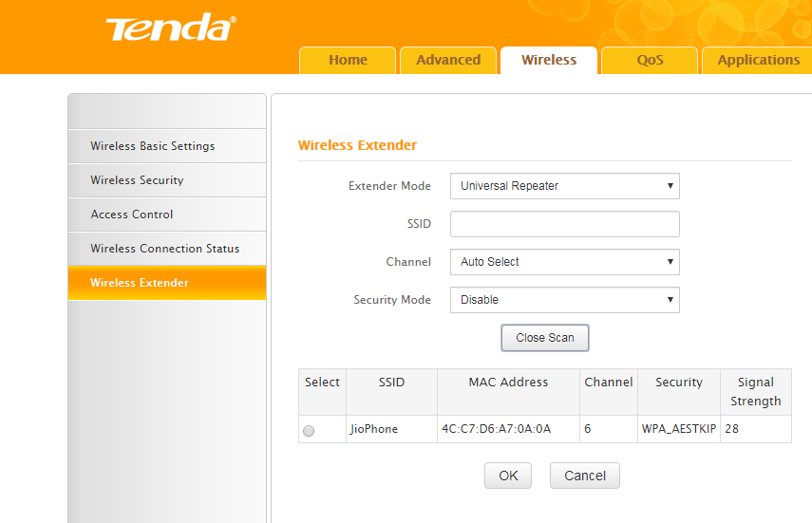Open the QoS tab
The height and width of the screenshot is (523, 812).
(x=650, y=60)
